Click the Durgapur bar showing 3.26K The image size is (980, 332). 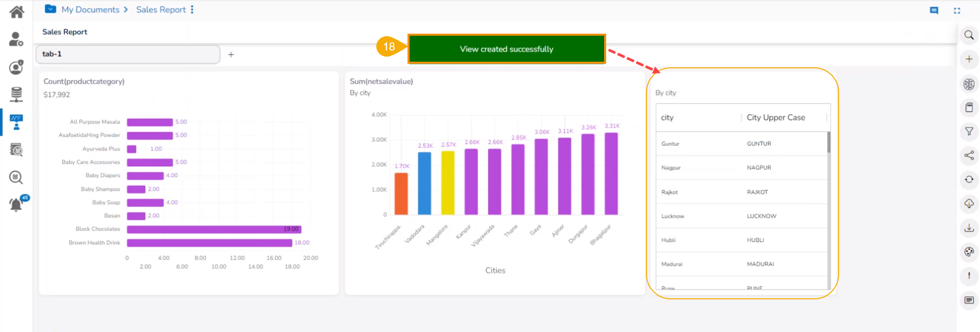(588, 174)
